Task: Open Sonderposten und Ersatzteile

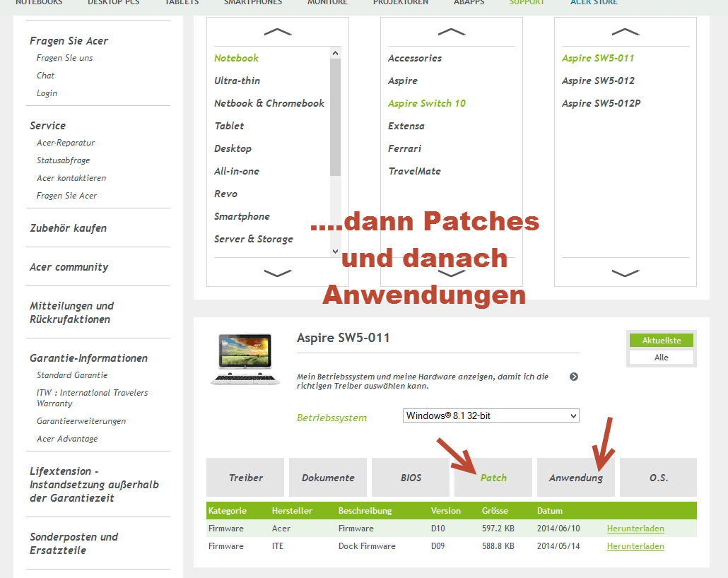Action: click(74, 543)
